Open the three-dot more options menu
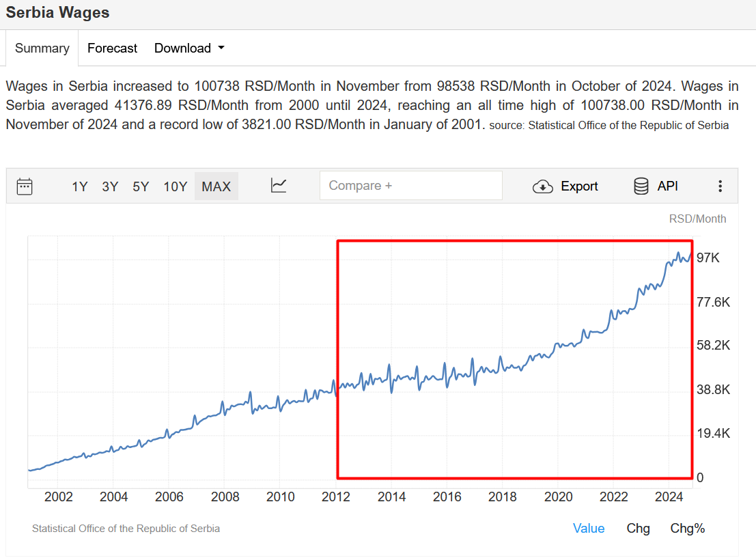Viewport: 756px width, 558px height. pyautogui.click(x=720, y=186)
